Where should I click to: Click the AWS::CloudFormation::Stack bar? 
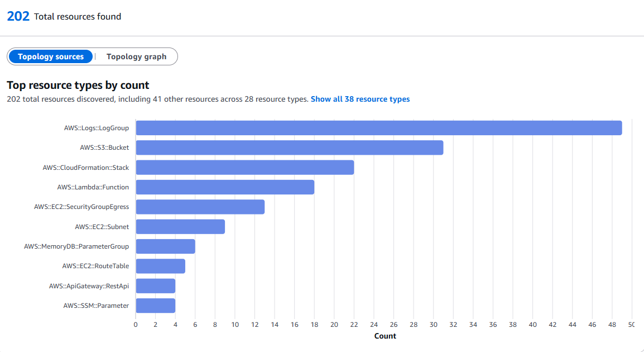(244, 168)
